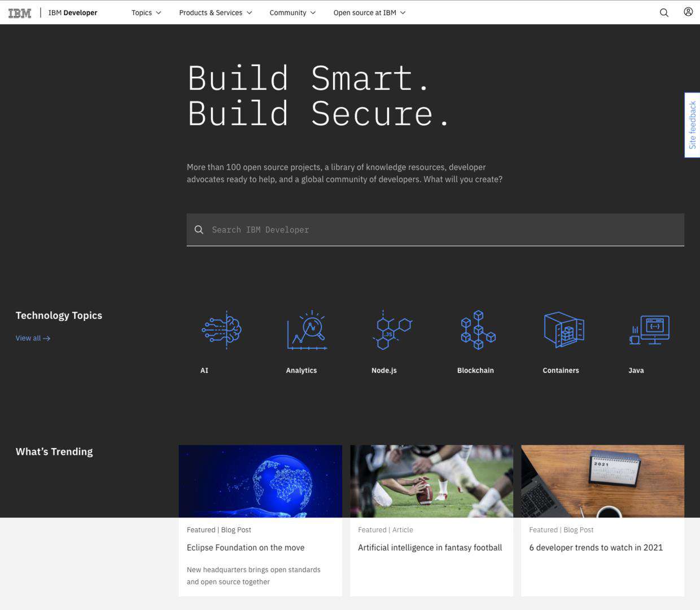Click the What's Trending heading
Viewport: 700px width, 610px height.
54,451
